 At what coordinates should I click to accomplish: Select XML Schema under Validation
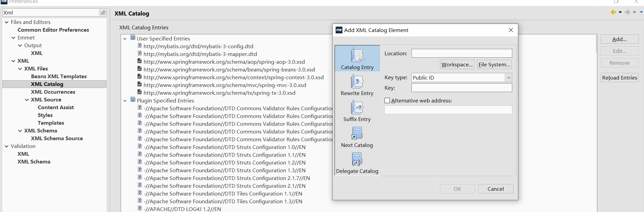(x=34, y=161)
